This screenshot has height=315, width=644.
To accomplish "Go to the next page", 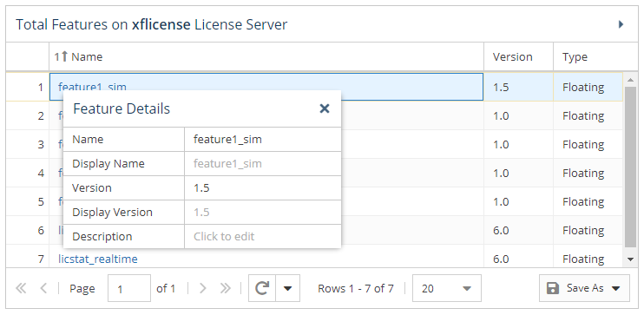I will pos(202,289).
